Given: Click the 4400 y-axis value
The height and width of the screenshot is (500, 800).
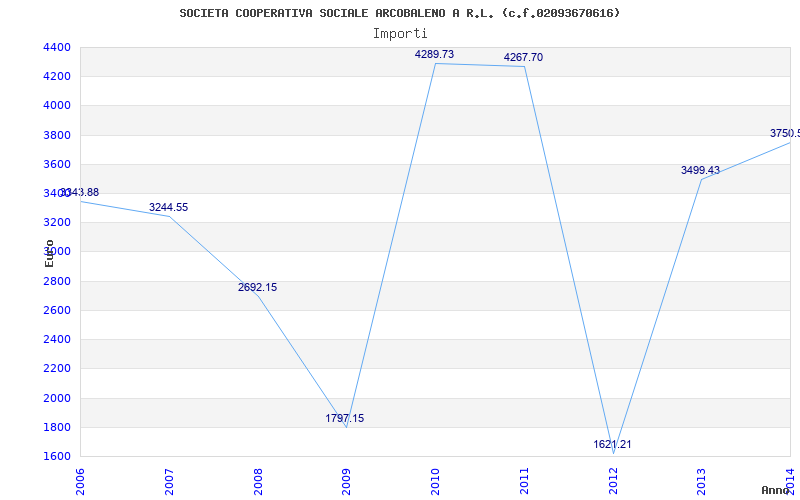Looking at the screenshot, I should click(x=57, y=47).
